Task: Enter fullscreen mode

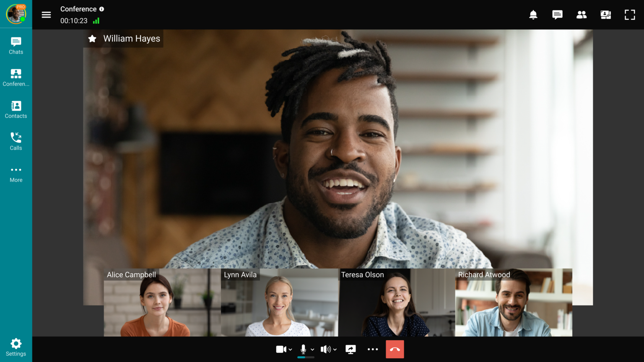Action: pos(630,15)
